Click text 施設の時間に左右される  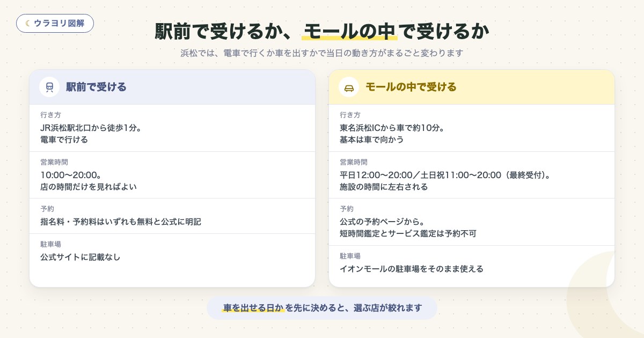(384, 187)
